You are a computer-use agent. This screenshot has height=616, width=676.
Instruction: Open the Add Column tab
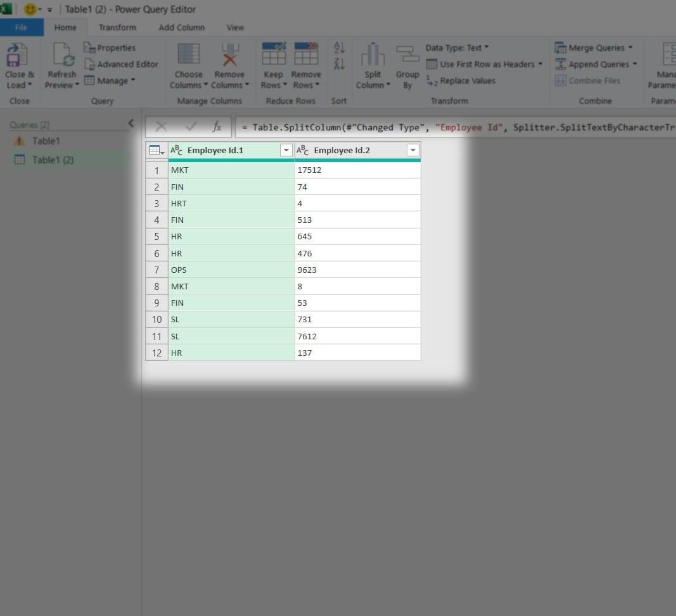click(182, 27)
